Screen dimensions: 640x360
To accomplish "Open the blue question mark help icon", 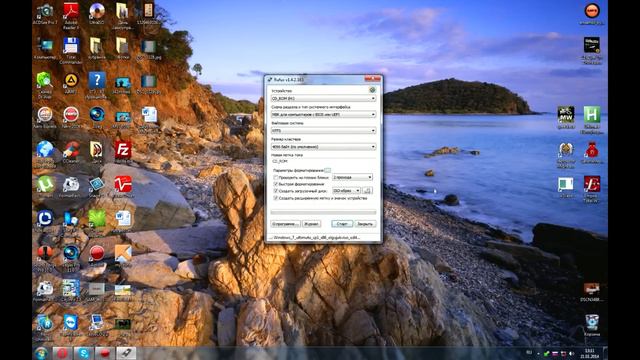I will (x=97, y=84).
